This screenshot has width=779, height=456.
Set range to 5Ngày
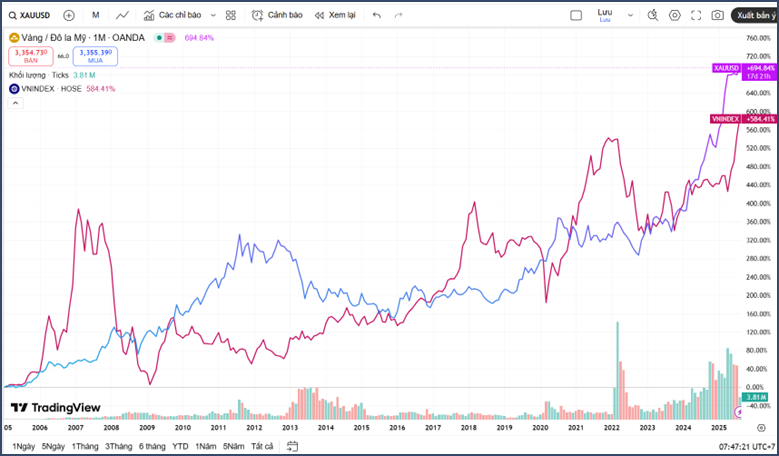[x=53, y=446]
